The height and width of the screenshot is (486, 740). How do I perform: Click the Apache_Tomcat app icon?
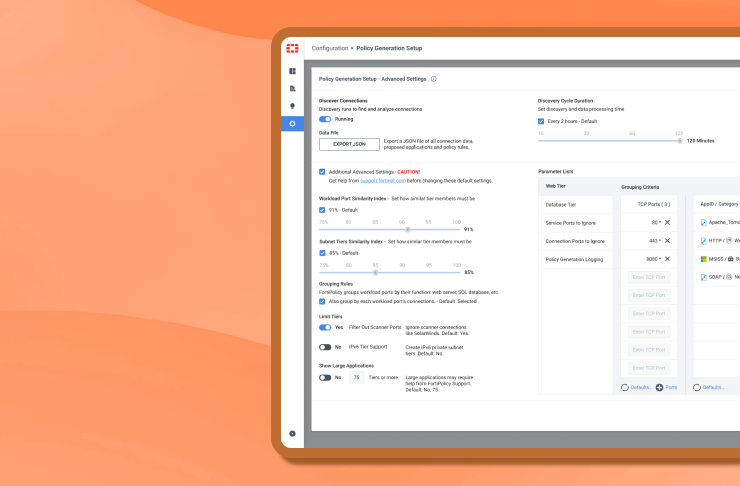(x=703, y=222)
